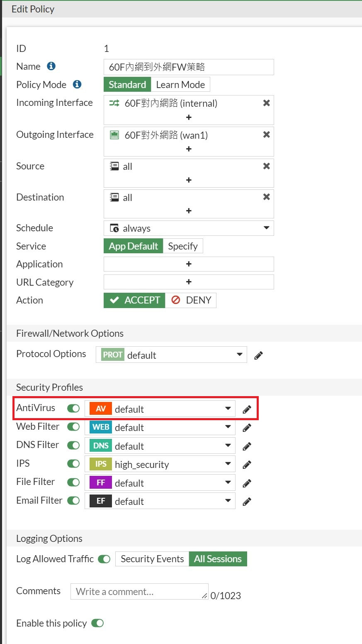The width and height of the screenshot is (362, 644).
Task: Click the Comments text field
Action: 139,592
